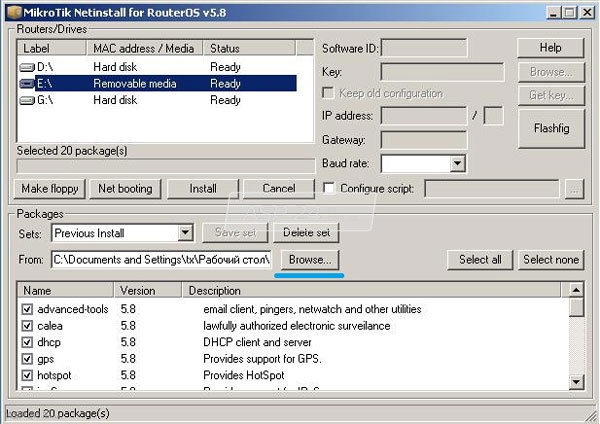Click the script browse ellipsis button
The image size is (600, 424).
click(574, 189)
